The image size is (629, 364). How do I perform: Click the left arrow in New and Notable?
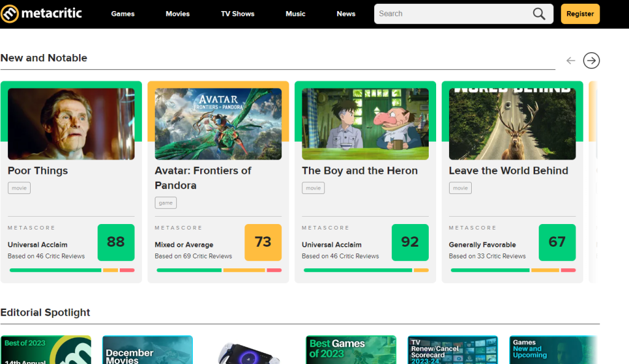tap(570, 60)
